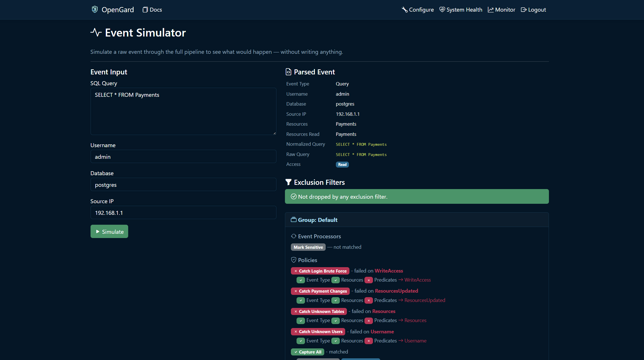The image size is (644, 360).
Task: Select Monitor in top navigation
Action: click(x=501, y=9)
